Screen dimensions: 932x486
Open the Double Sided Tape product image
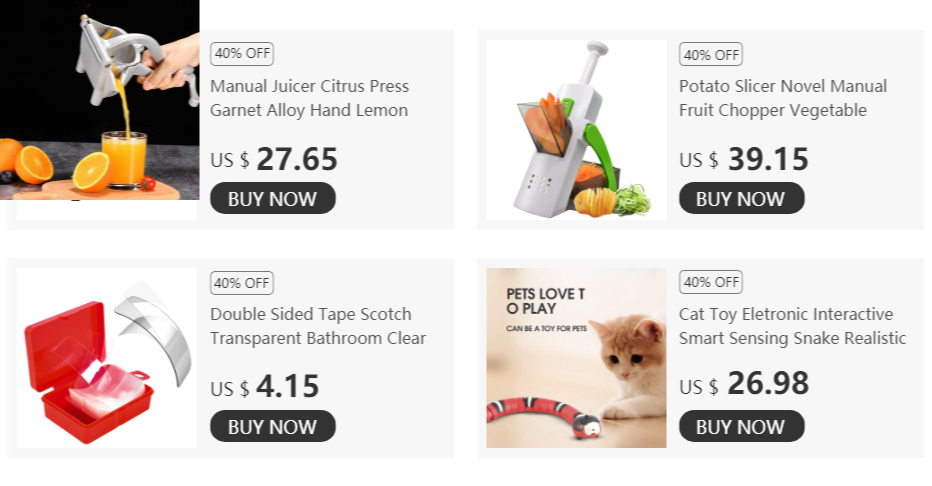tap(106, 358)
